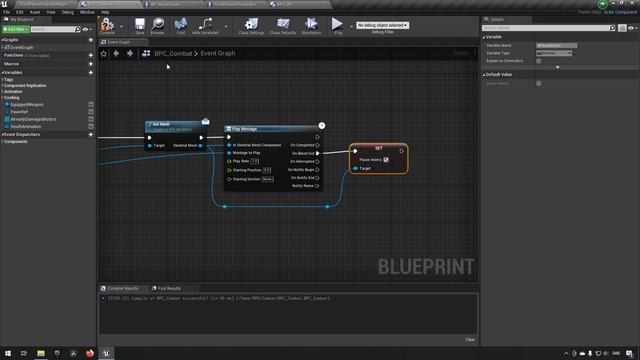Toggle visibility eye for EquippedWeapon variable

(x=91, y=105)
